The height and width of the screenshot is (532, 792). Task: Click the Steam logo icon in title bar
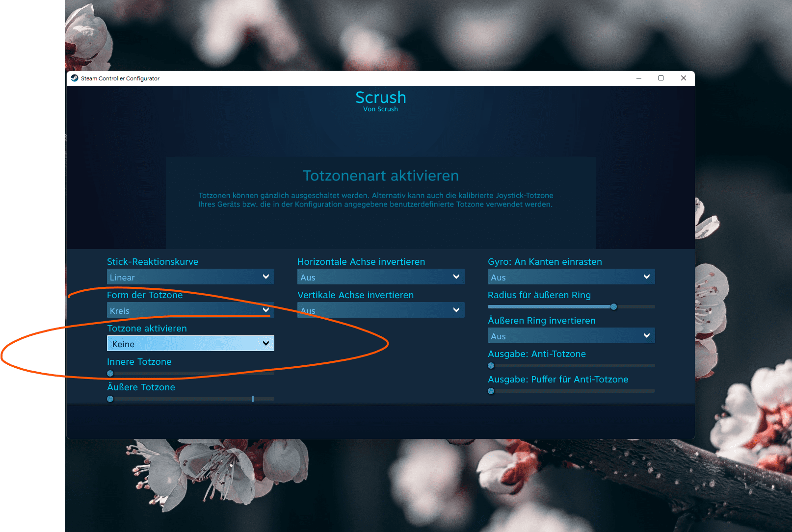pyautogui.click(x=75, y=78)
